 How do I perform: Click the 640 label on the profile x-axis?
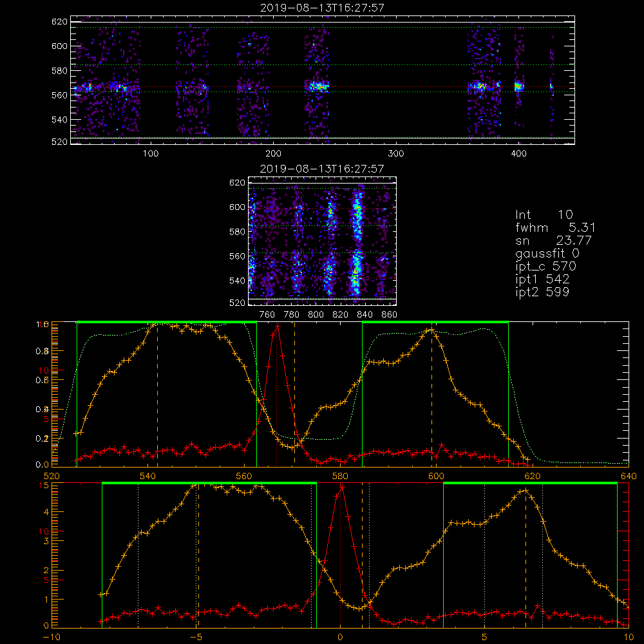point(629,476)
